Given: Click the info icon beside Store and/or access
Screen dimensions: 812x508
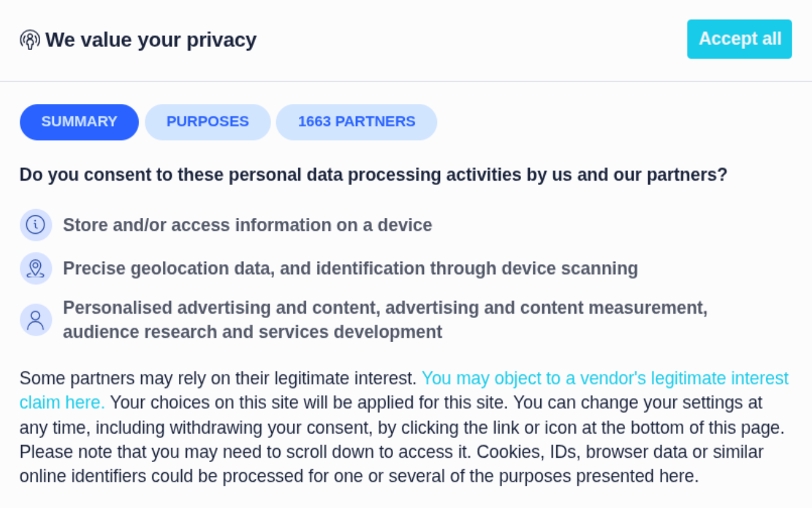Looking at the screenshot, I should click(36, 225).
